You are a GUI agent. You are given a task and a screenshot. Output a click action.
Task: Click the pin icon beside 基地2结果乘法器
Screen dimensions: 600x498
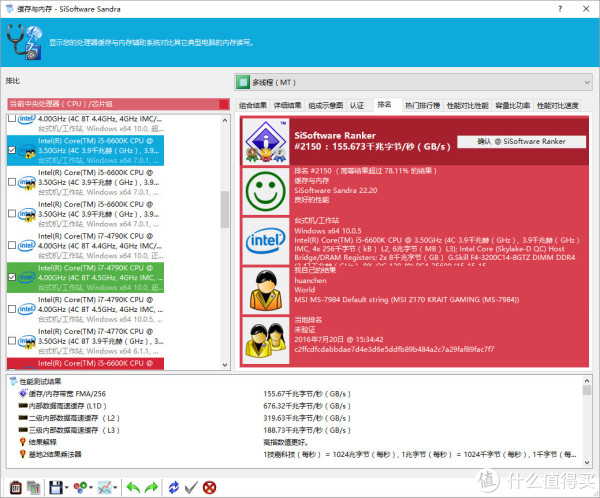[x=23, y=454]
